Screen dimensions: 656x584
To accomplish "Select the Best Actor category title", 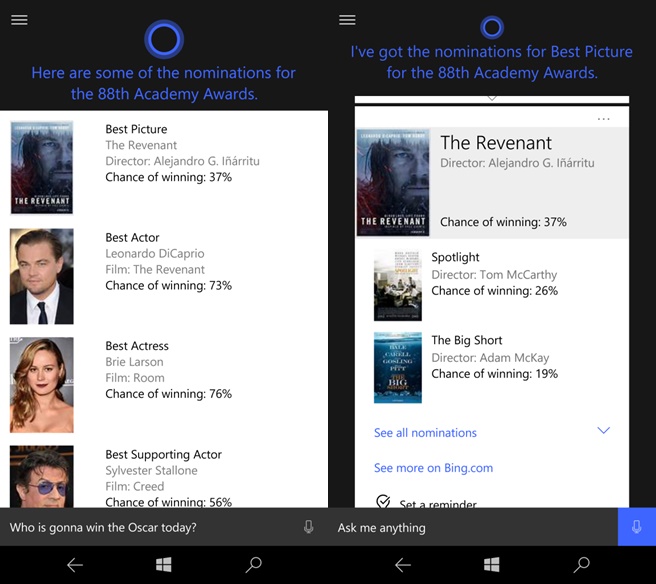I will tap(132, 238).
